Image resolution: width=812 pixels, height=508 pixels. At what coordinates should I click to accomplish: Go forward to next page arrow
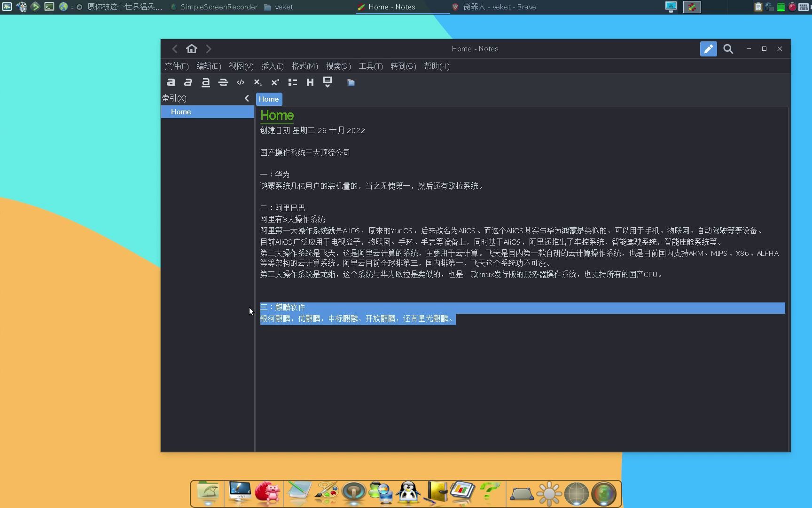pos(209,49)
